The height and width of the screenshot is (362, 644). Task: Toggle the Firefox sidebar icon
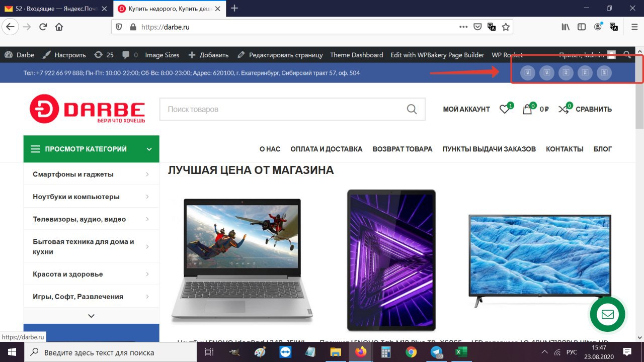tap(582, 27)
